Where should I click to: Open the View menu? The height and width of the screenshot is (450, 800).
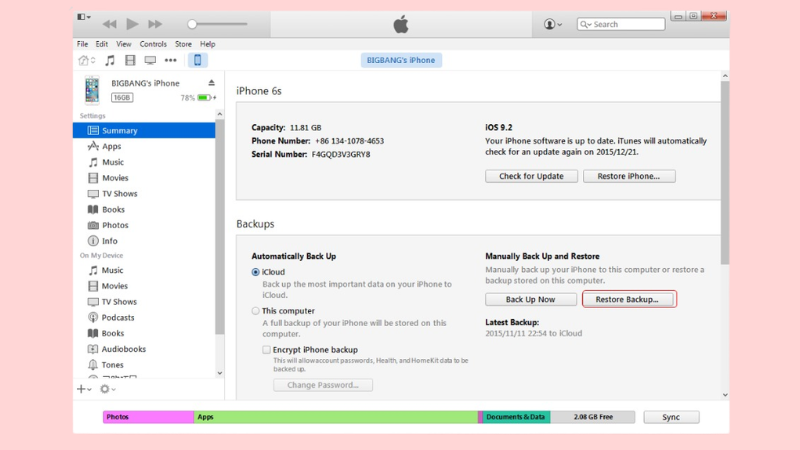123,44
